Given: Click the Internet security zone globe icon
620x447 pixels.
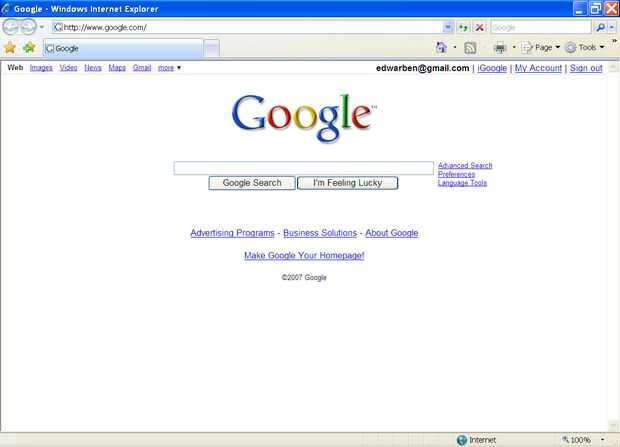Looking at the screenshot, I should [x=462, y=440].
